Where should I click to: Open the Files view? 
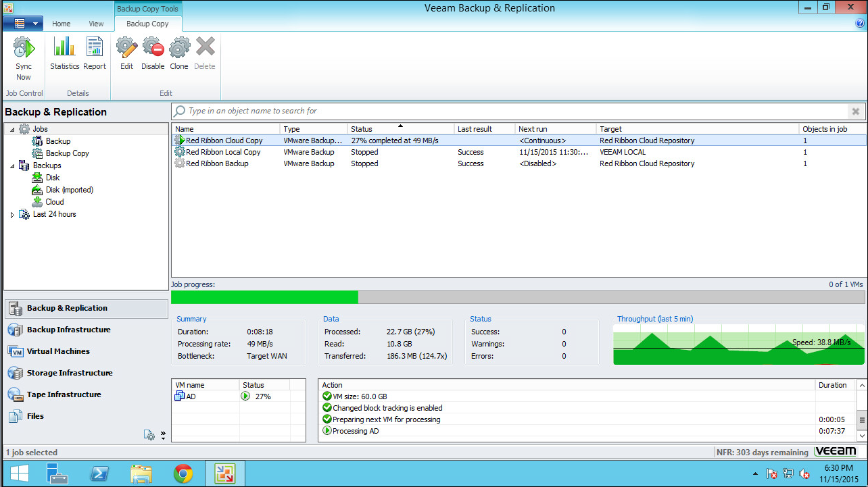click(x=86, y=417)
